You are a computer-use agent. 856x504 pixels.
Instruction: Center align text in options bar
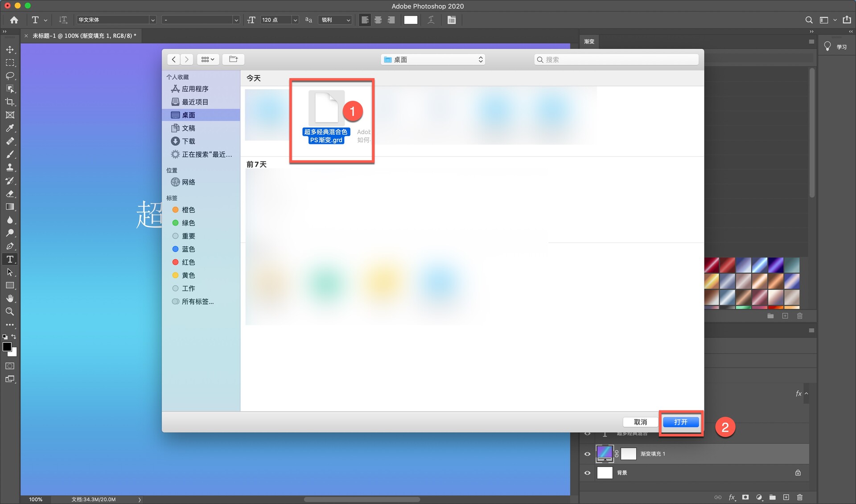pos(378,20)
